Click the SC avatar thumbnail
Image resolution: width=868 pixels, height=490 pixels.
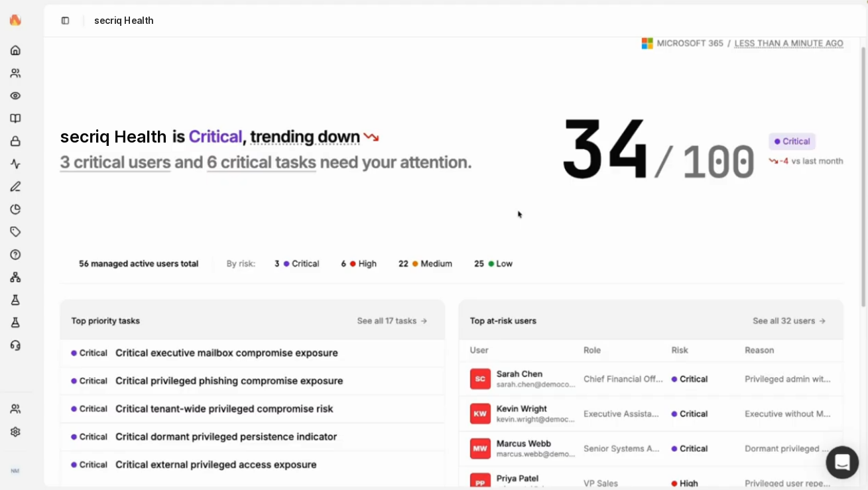click(x=480, y=379)
